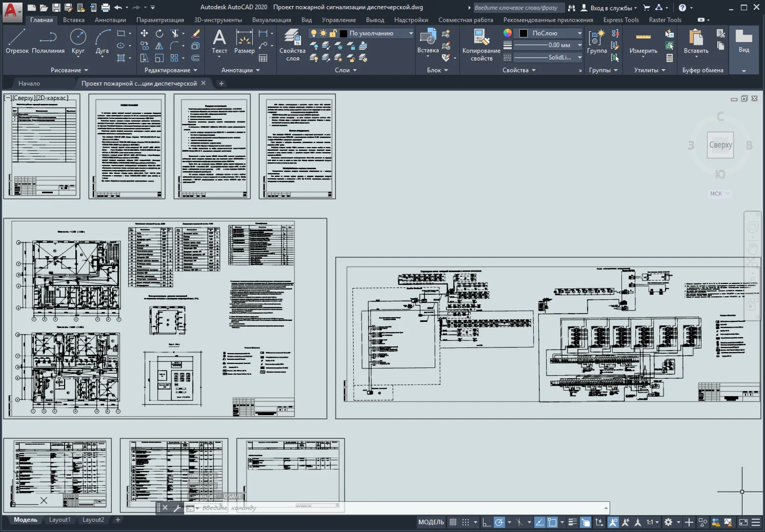Select the Размер dimension tool
This screenshot has width=765, height=532.
(245, 41)
